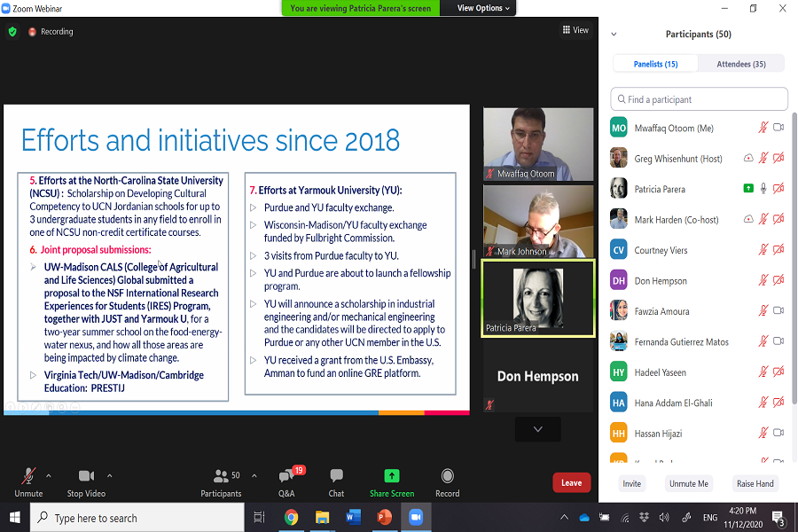Open Google Chrome from the taskbar
The width and height of the screenshot is (798, 532).
point(291,518)
